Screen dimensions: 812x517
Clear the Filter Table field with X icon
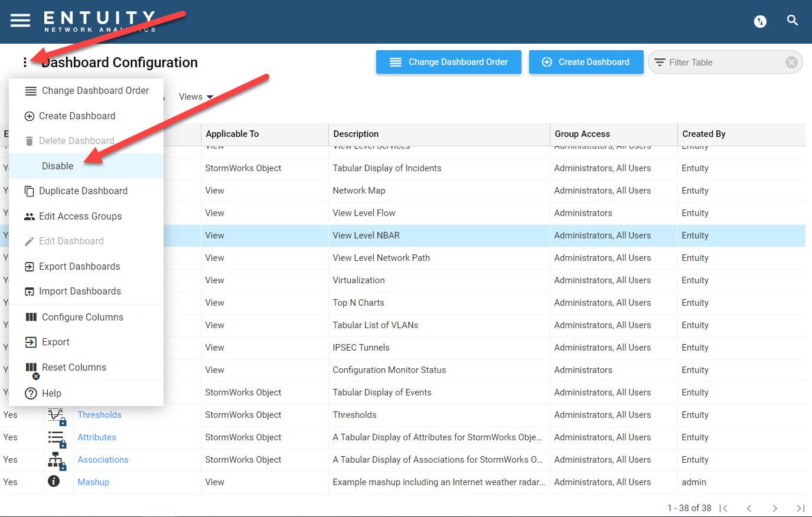click(x=791, y=62)
